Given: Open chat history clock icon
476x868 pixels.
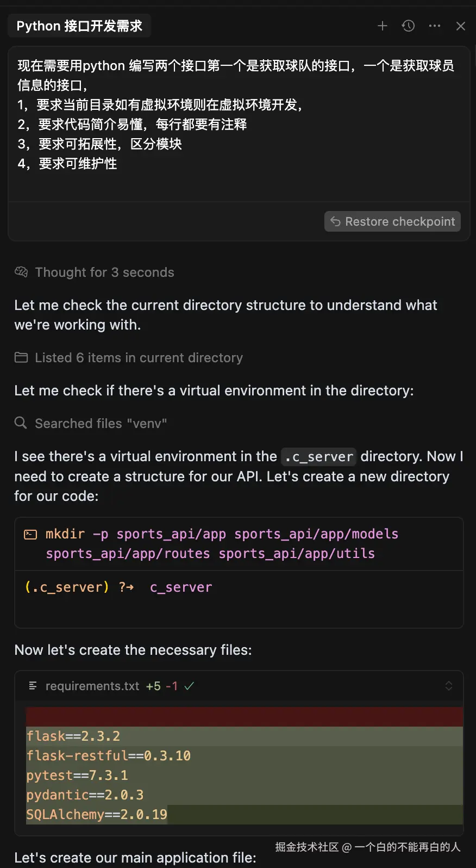Looking at the screenshot, I should tap(409, 26).
